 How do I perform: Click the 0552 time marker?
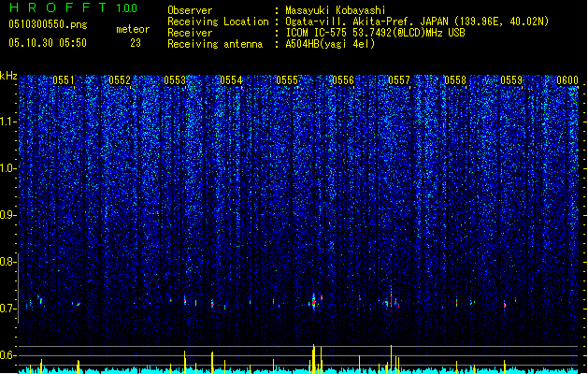coord(120,80)
